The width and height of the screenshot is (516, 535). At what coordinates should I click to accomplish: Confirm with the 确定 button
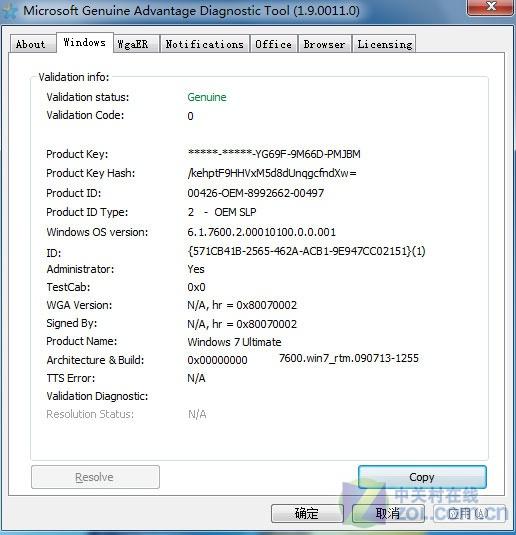point(307,513)
